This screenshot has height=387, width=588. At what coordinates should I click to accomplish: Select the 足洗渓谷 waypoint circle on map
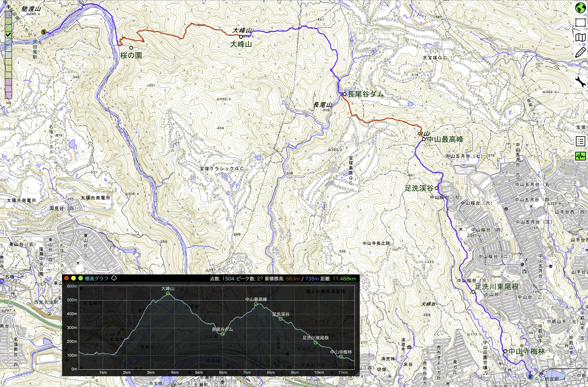click(x=437, y=188)
